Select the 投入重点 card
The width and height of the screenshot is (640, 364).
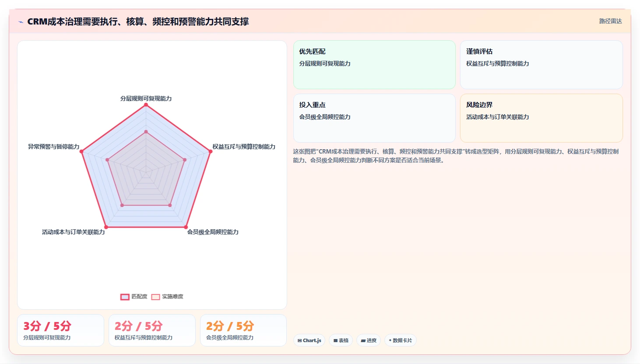coord(374,118)
